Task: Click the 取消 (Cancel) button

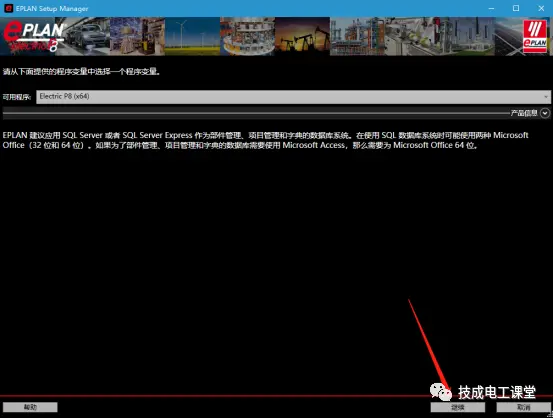Action: 524,407
